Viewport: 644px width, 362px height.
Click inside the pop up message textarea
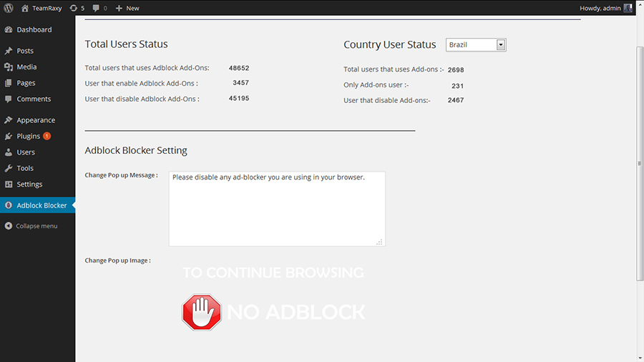(277, 209)
